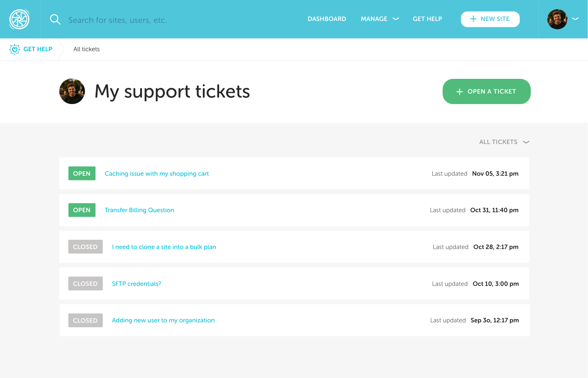588x378 pixels.
Task: Click the plus icon in Open a Ticket
Action: click(459, 92)
